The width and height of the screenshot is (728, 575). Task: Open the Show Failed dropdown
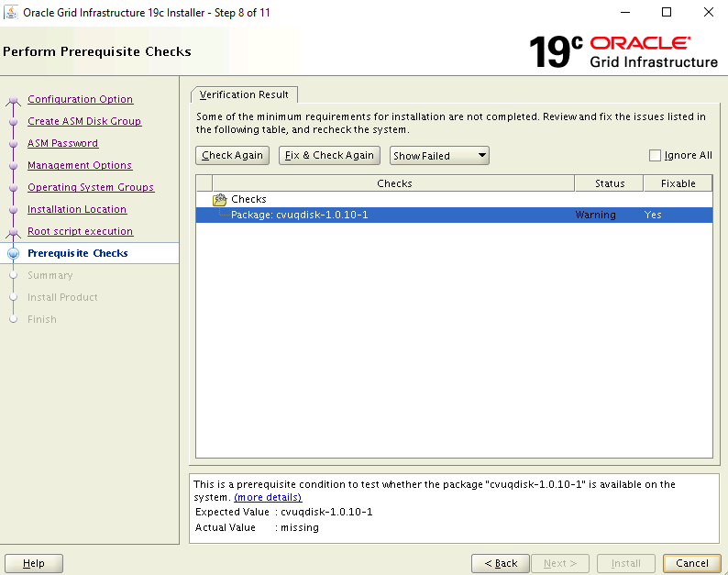439,156
